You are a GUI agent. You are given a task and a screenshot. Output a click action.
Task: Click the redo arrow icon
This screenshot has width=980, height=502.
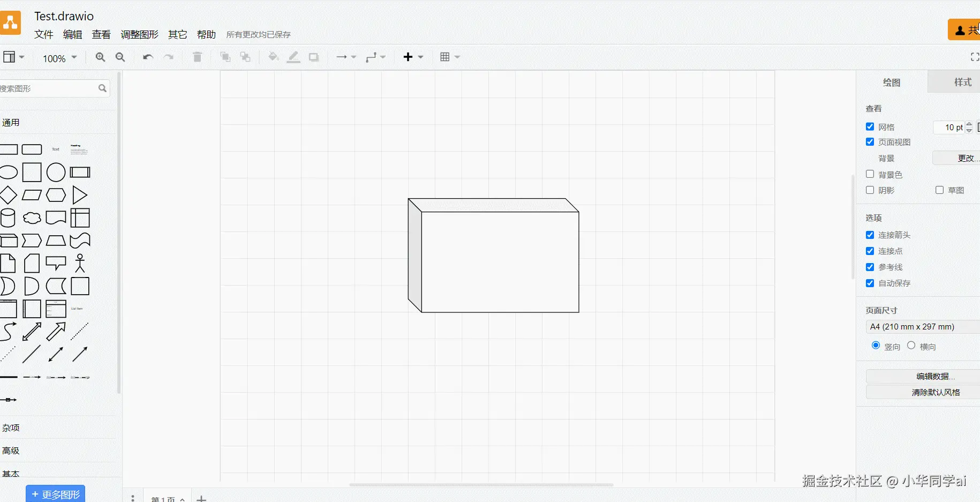(x=169, y=57)
